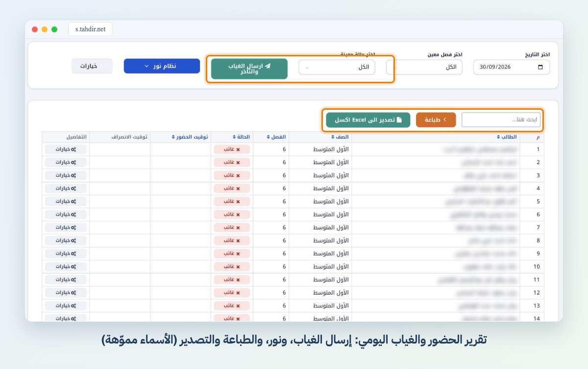Open خيارات for student row 6

66,214
